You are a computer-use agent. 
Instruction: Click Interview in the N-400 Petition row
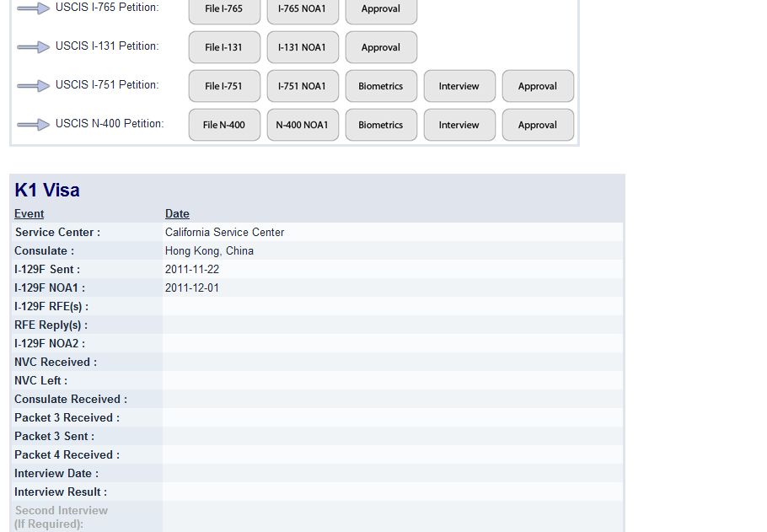pos(459,125)
